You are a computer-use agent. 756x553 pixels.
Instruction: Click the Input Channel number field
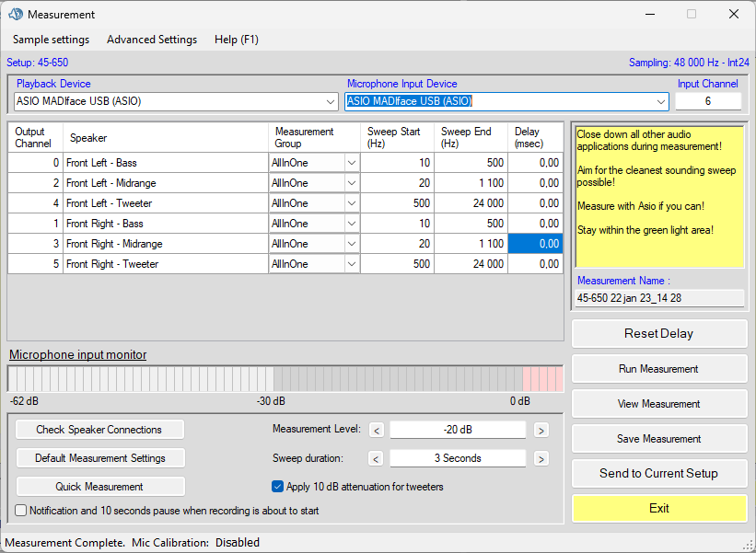[x=707, y=101]
